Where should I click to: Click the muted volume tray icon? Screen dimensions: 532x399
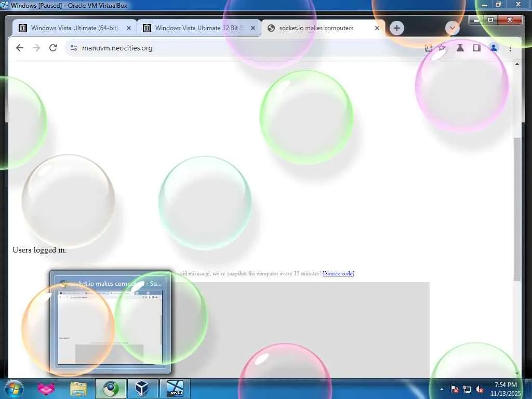tap(480, 389)
